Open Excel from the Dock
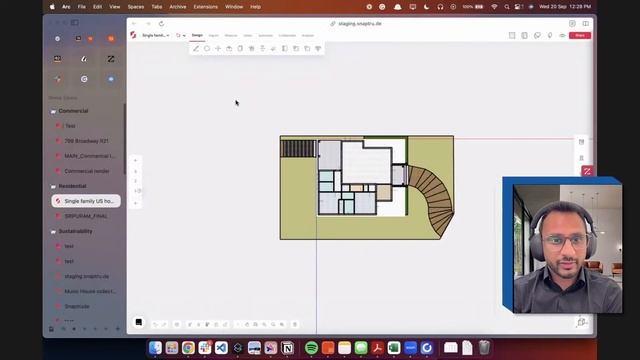 click(x=394, y=348)
